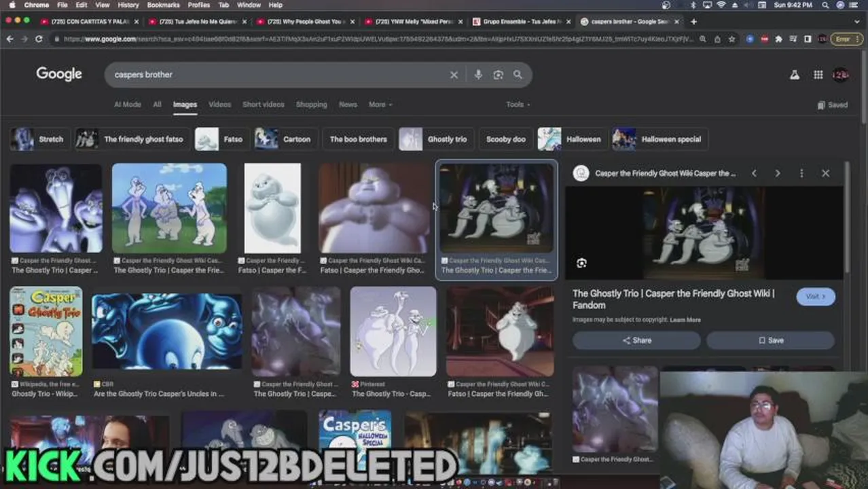The image size is (868, 489).
Task: Open Chrome extensions puzzle icon
Action: coord(778,39)
